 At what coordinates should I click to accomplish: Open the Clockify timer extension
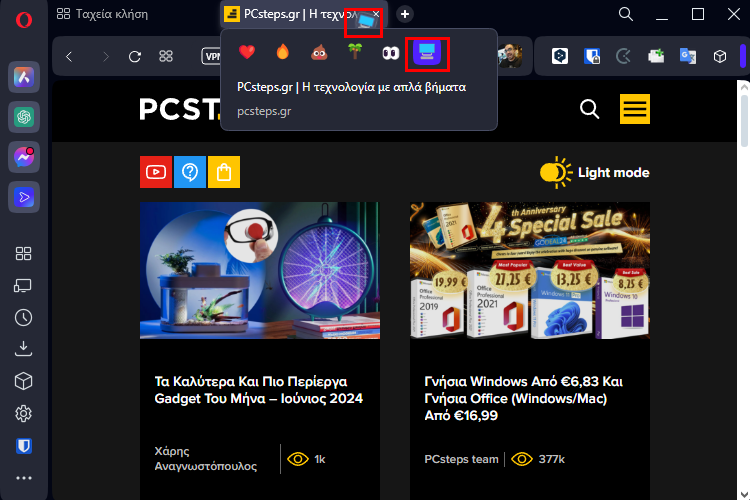pyautogui.click(x=623, y=56)
